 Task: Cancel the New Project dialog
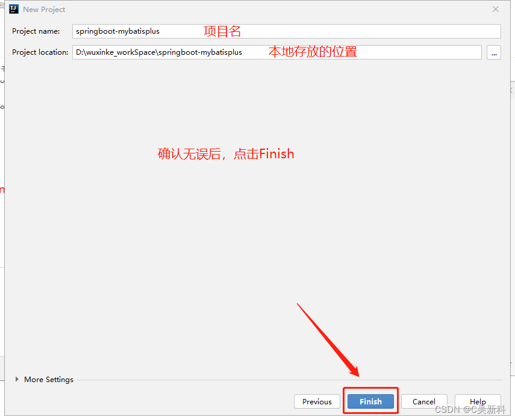[x=424, y=401]
